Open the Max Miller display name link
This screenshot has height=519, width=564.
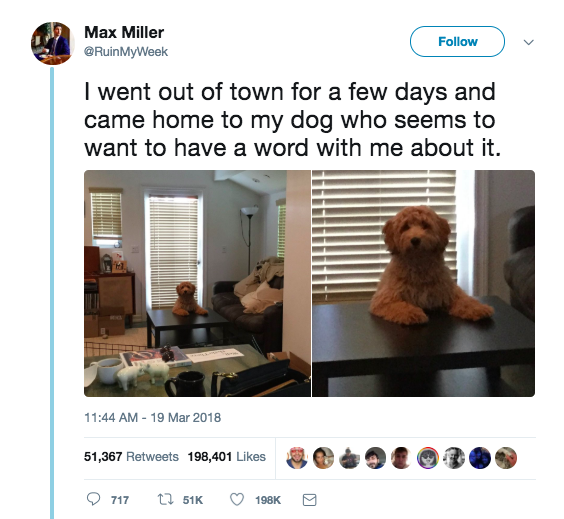[124, 32]
